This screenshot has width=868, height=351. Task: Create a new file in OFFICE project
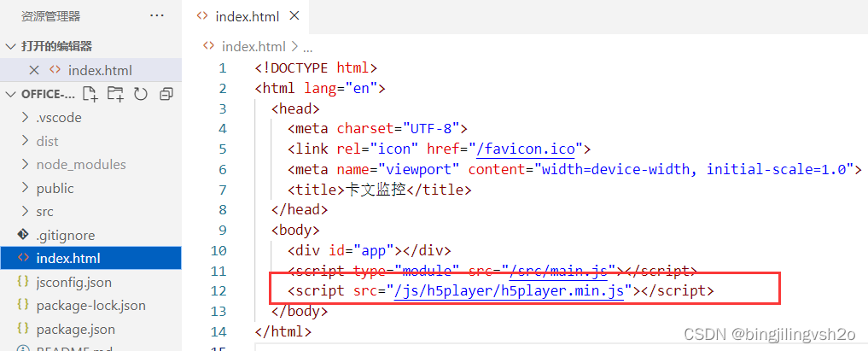pos(90,94)
